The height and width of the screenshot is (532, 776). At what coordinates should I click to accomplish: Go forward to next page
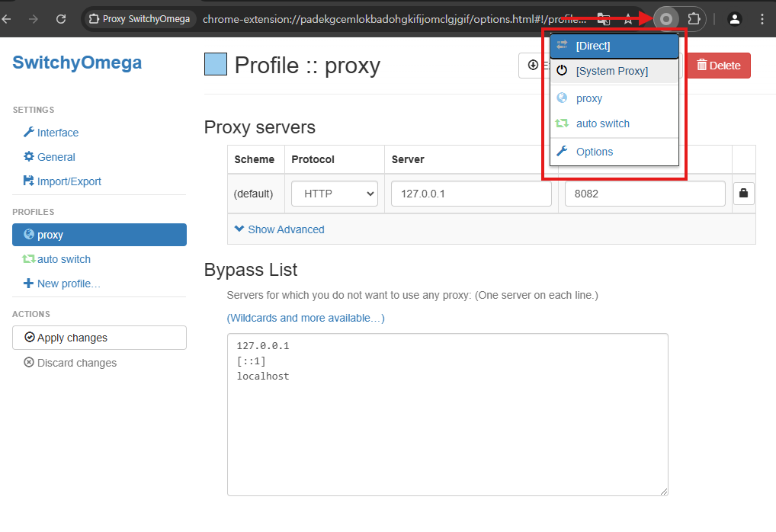33,19
